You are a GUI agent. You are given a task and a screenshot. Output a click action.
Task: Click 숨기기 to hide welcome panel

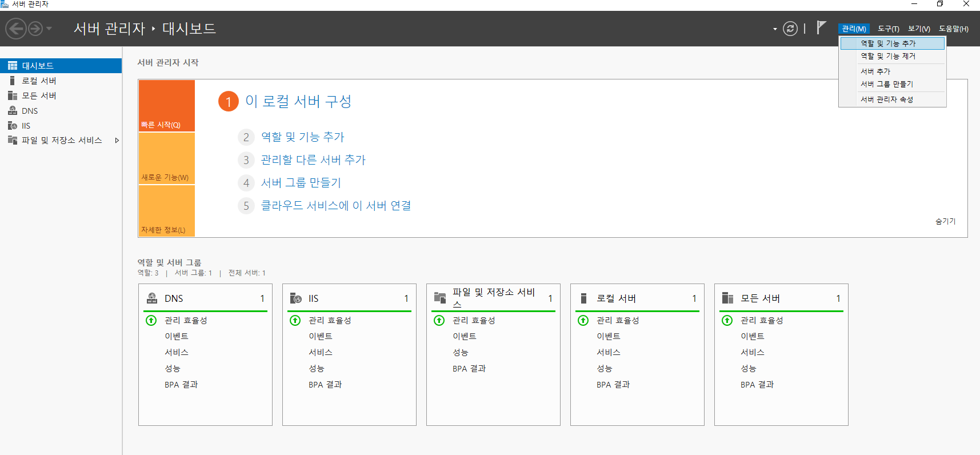[x=945, y=221]
